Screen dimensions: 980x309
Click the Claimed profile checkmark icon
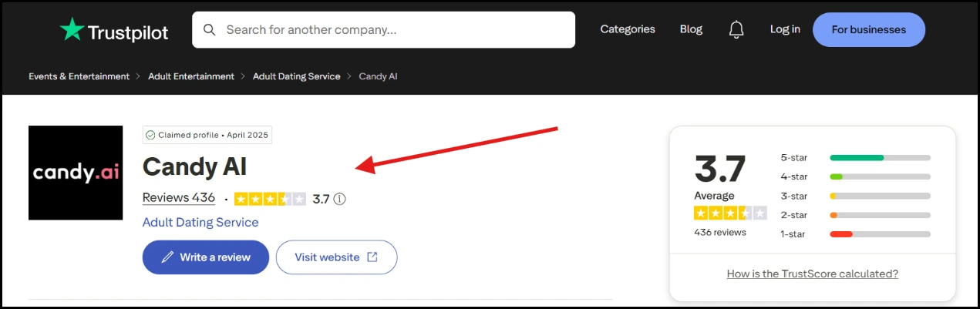tap(151, 135)
